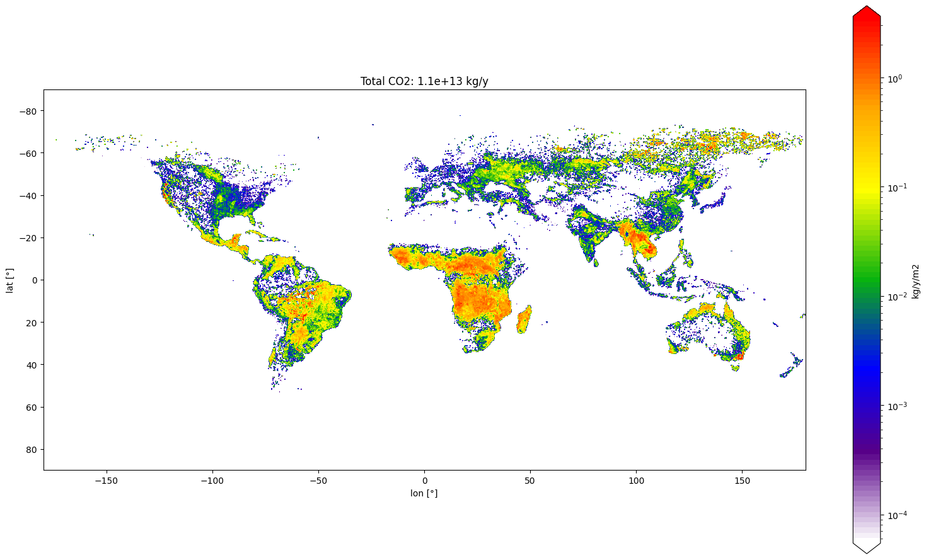Click on Madagascar in the map
Viewport: 926px width, 560px height.
[524, 319]
